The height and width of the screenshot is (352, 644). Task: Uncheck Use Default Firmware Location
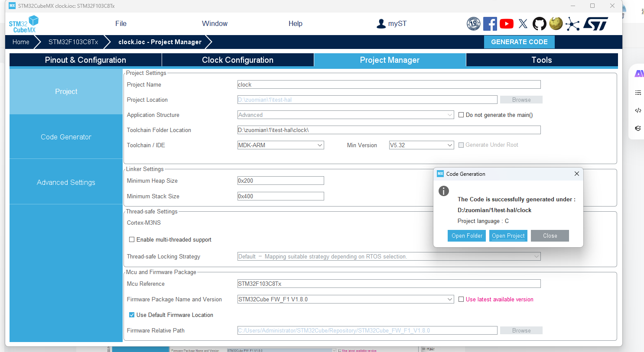(x=132, y=315)
